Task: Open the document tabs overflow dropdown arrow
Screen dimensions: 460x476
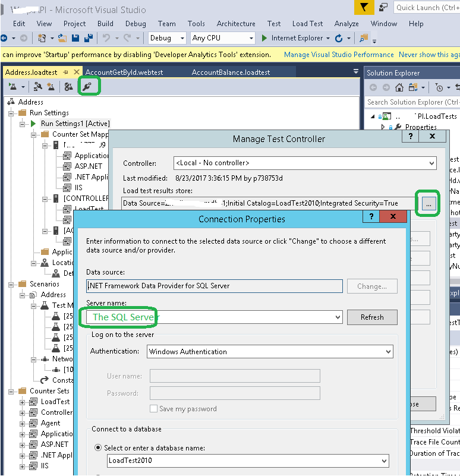Action: click(x=356, y=72)
